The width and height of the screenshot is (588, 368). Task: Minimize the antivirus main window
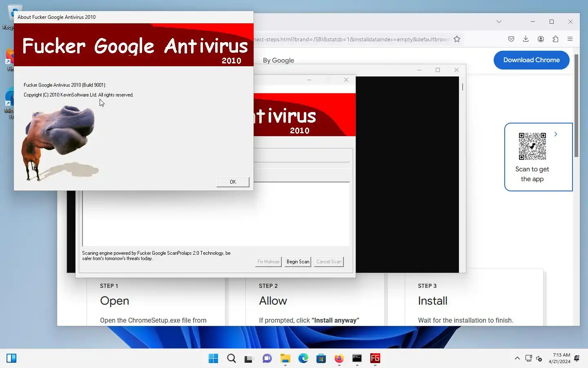(309, 80)
